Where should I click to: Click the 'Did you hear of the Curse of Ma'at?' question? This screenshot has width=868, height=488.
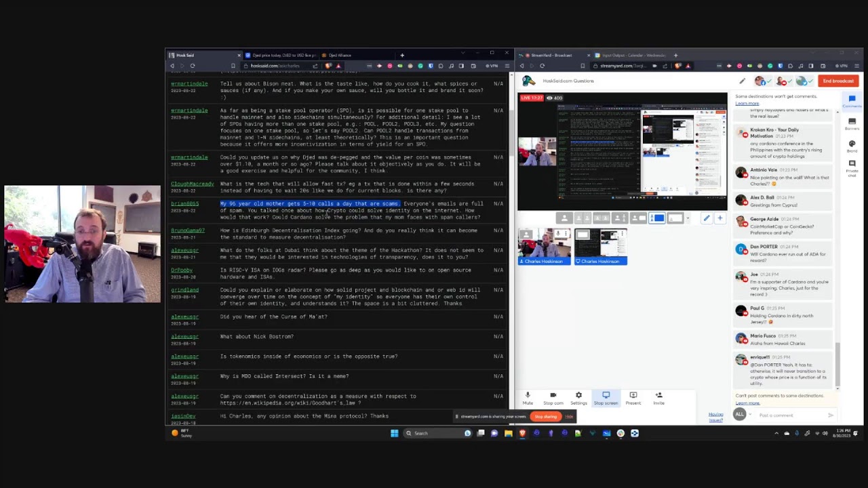pyautogui.click(x=273, y=317)
